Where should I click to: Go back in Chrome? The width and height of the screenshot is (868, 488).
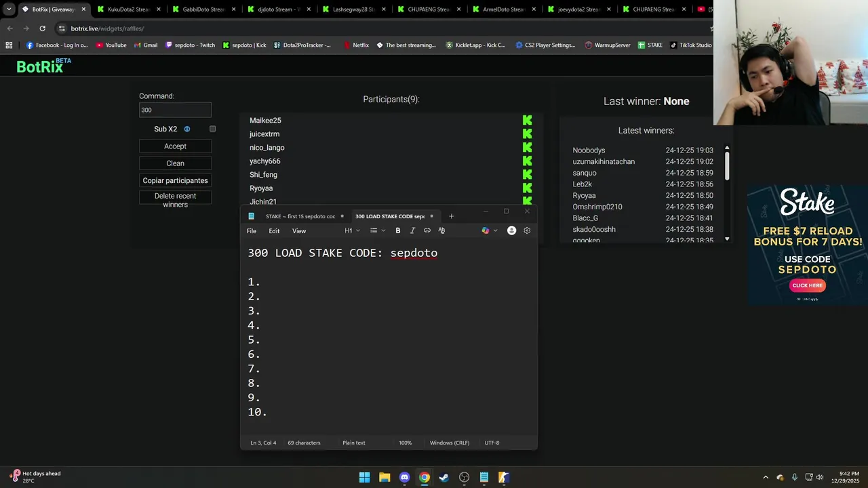[x=9, y=28]
